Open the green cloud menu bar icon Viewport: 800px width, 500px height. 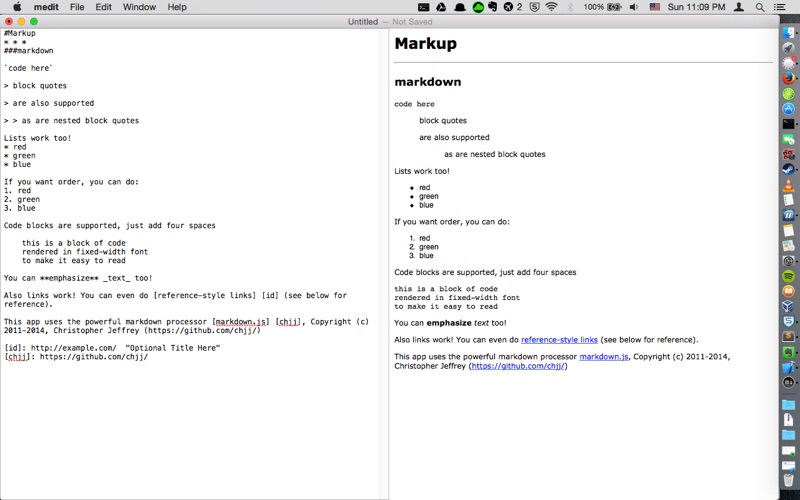pos(478,7)
